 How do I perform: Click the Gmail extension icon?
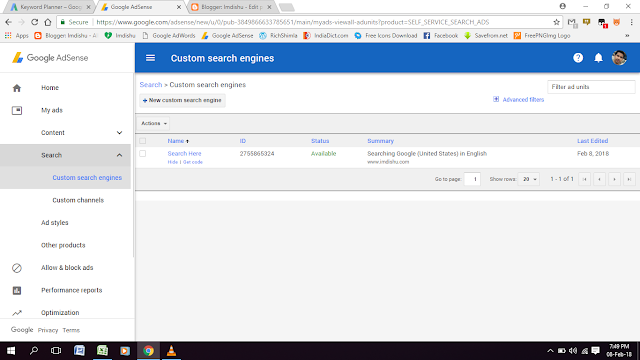coord(572,22)
